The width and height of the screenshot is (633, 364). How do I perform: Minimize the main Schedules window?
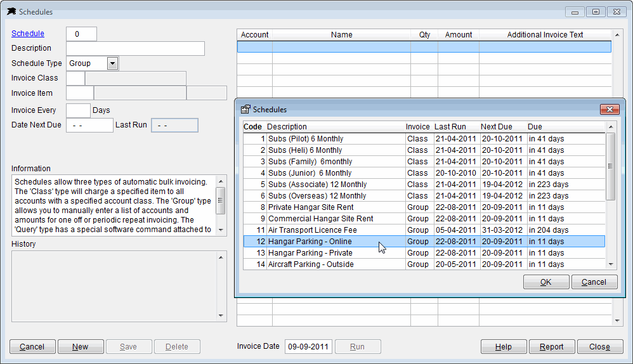click(x=575, y=12)
